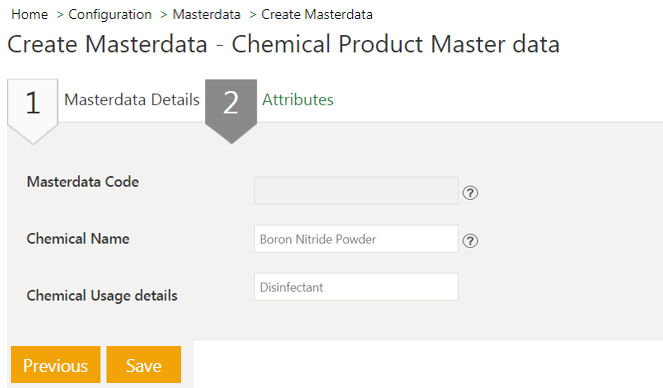Open Configuration from the breadcrumb
Viewport: 663px width, 388px height.
pos(110,14)
